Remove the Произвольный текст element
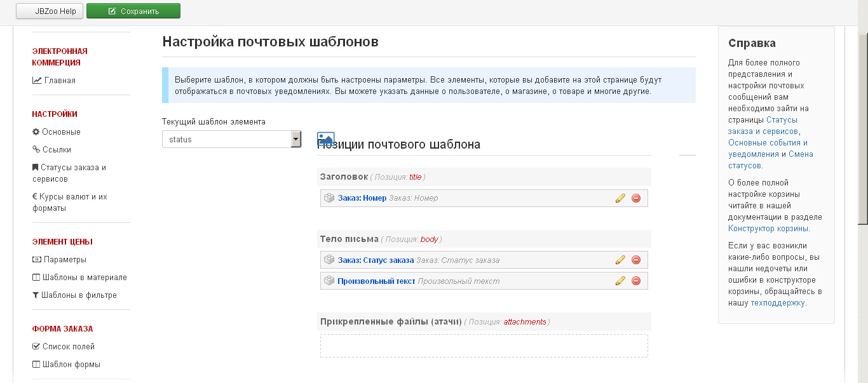 pos(635,281)
